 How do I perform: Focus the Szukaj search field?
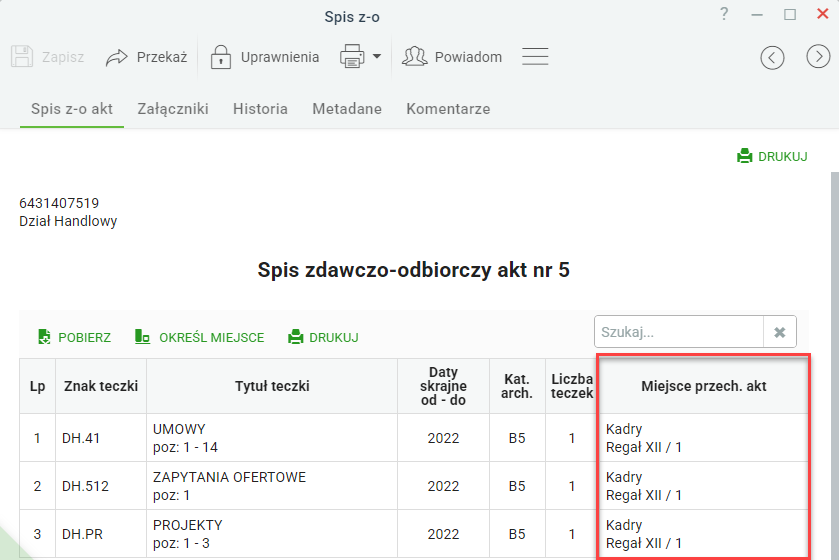(x=678, y=332)
